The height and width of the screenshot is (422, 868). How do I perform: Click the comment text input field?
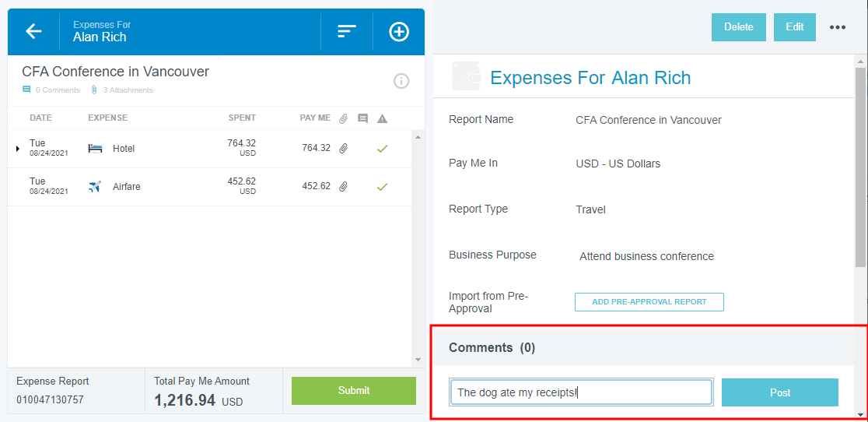coord(581,392)
